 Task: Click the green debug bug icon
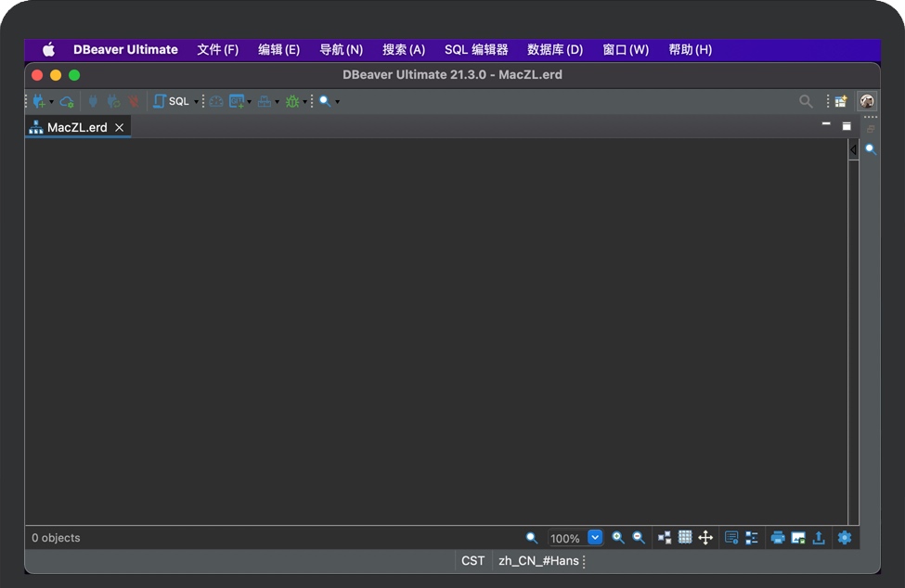click(x=292, y=101)
